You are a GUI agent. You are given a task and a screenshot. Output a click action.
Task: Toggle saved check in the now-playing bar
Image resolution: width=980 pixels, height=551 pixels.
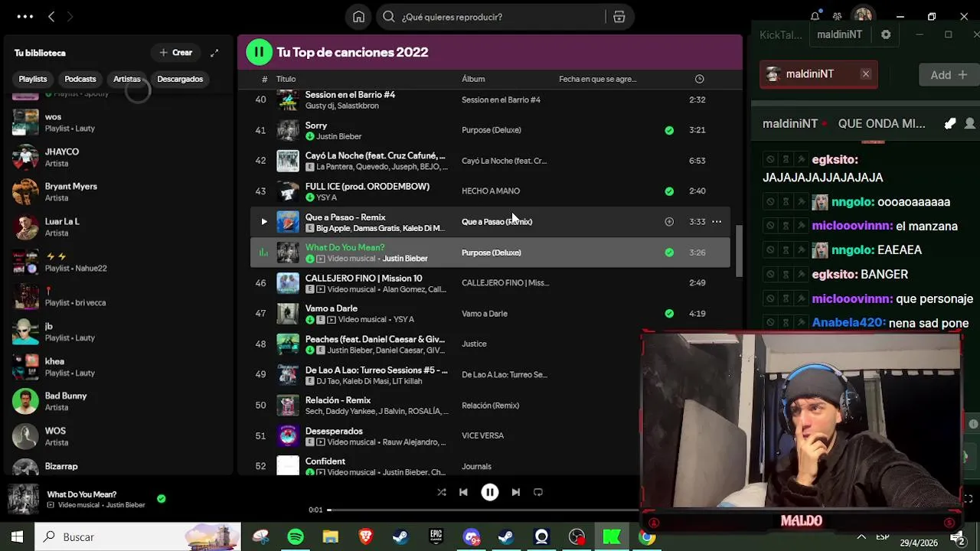click(x=161, y=498)
